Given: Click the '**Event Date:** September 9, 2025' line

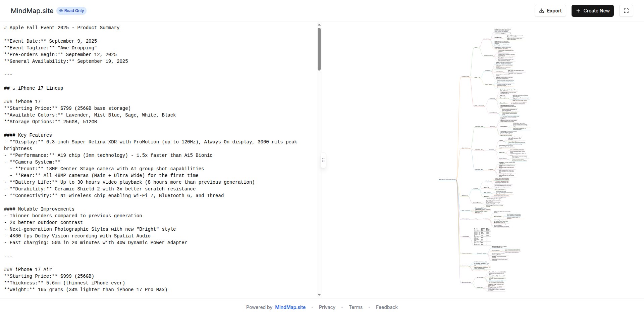Looking at the screenshot, I should [x=51, y=41].
